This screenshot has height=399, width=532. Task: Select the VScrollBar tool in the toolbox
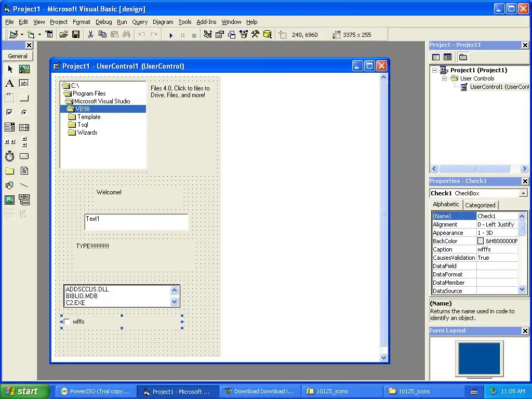24,142
